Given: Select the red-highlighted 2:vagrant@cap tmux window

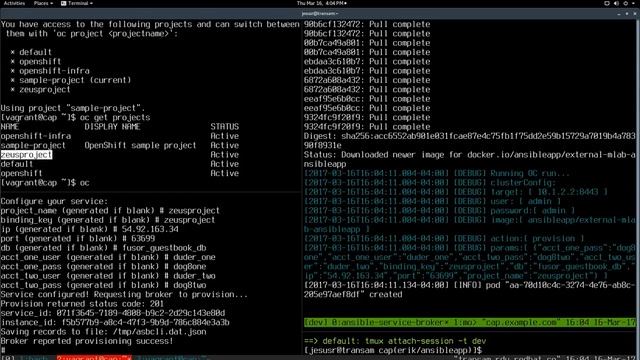Looking at the screenshot, I should [94, 358].
